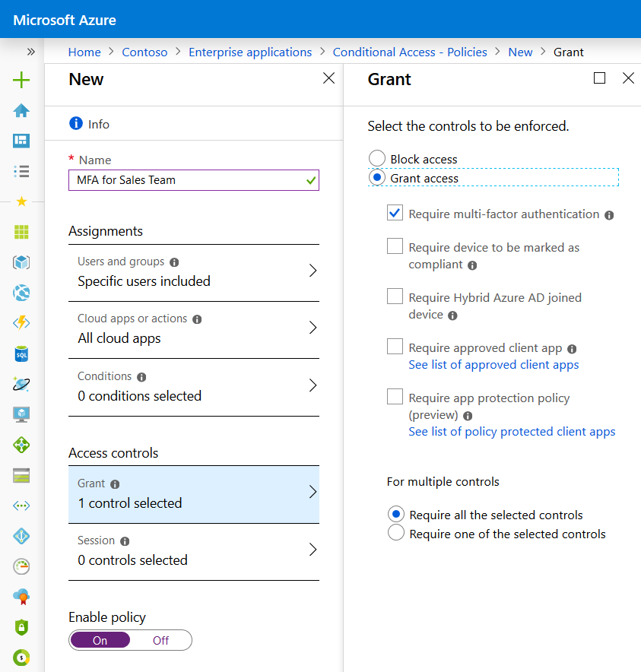The width and height of the screenshot is (641, 672).
Task: Go to Azure Home via sidebar house icon
Action: click(x=21, y=110)
